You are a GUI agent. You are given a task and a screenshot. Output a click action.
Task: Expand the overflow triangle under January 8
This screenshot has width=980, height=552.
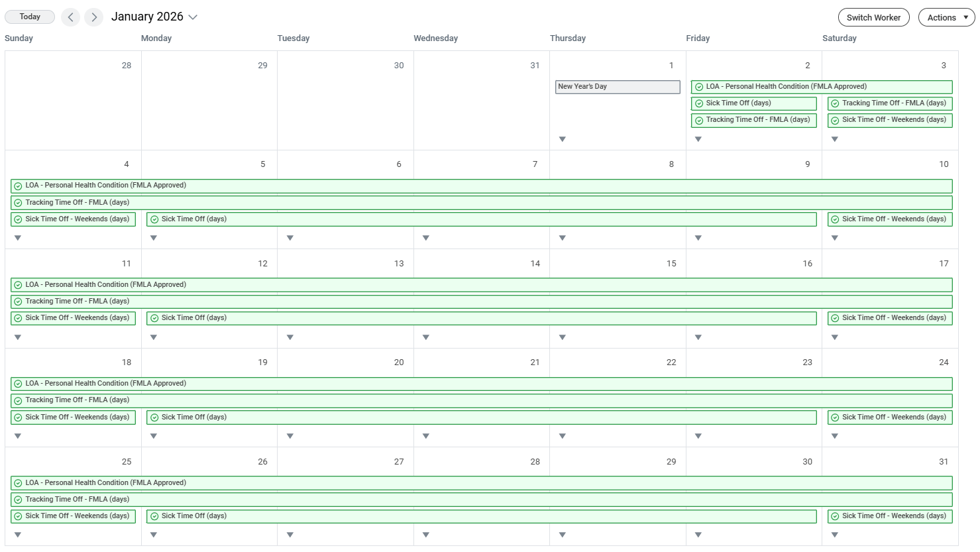pyautogui.click(x=562, y=237)
